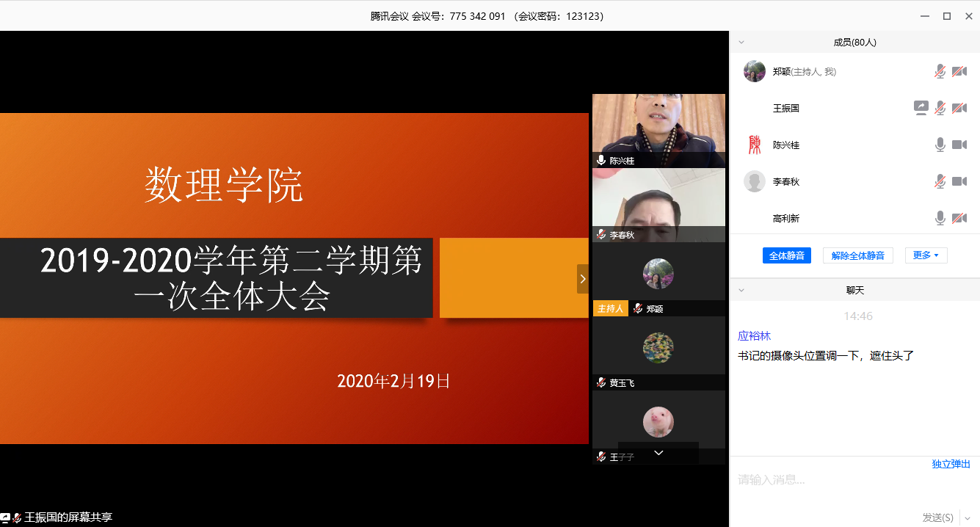980x527 pixels.
Task: Click Chen Xinggui's red seal avatar
Action: point(754,145)
